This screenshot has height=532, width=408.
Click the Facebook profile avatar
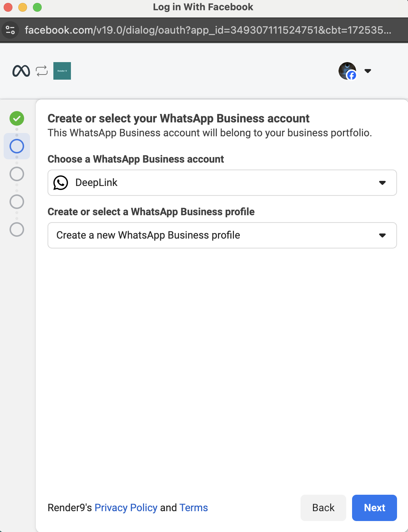(x=347, y=71)
